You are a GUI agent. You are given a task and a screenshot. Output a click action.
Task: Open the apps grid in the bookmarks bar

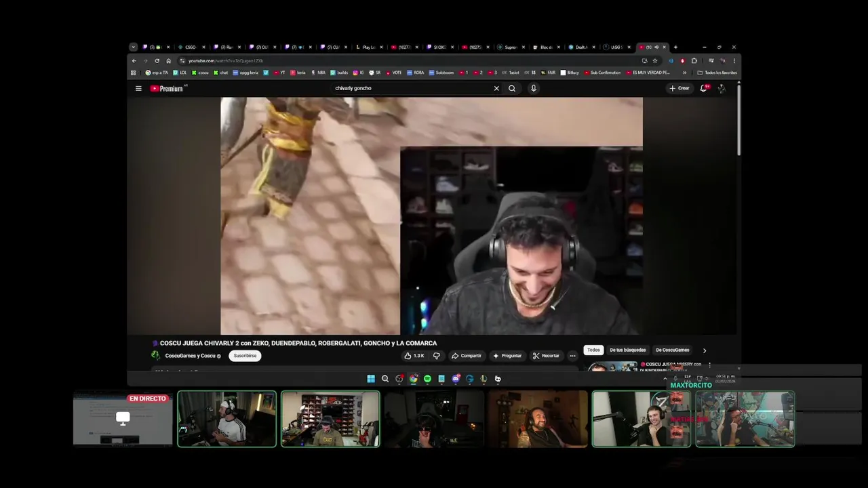click(x=134, y=73)
